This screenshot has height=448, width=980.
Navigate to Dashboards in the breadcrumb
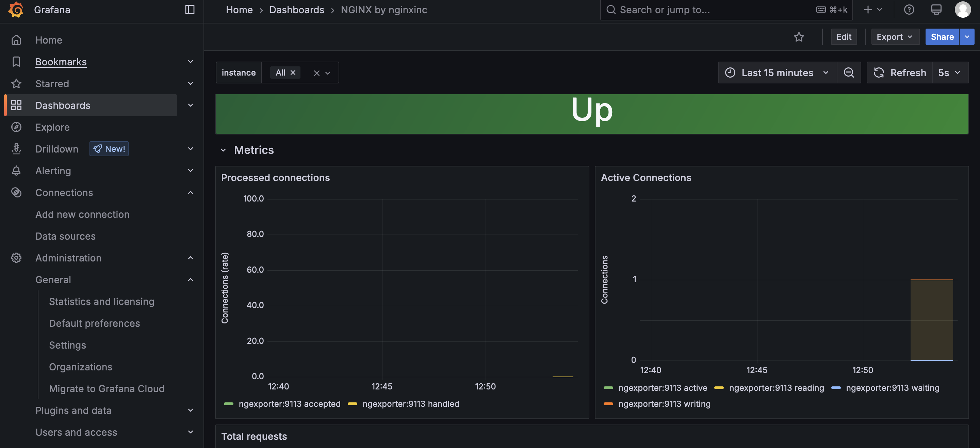pyautogui.click(x=296, y=10)
